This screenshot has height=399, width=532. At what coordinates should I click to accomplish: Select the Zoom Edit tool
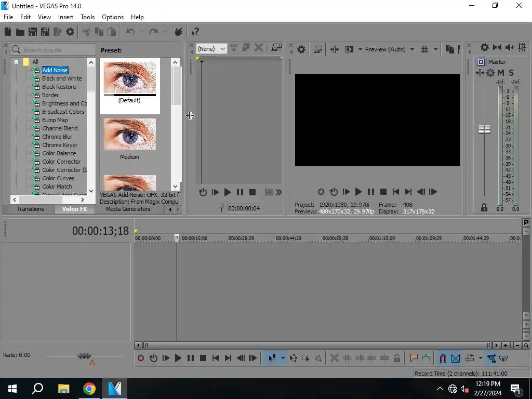click(318, 358)
